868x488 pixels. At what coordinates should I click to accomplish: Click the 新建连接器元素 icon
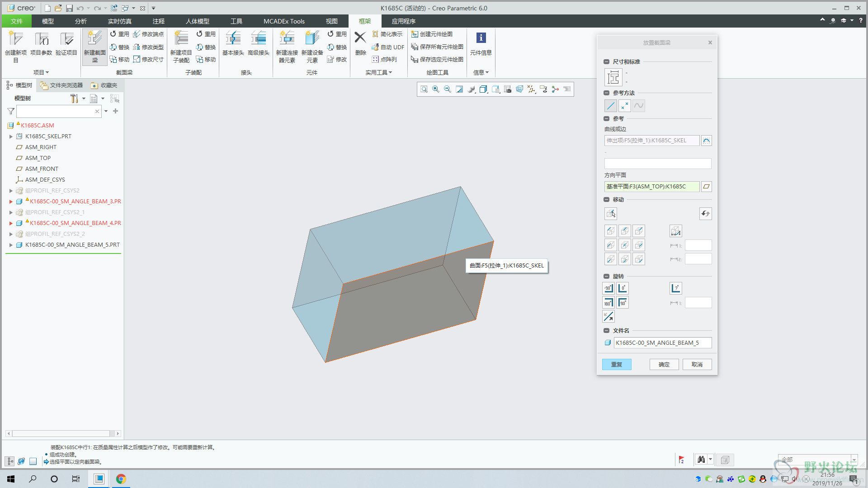pyautogui.click(x=287, y=47)
